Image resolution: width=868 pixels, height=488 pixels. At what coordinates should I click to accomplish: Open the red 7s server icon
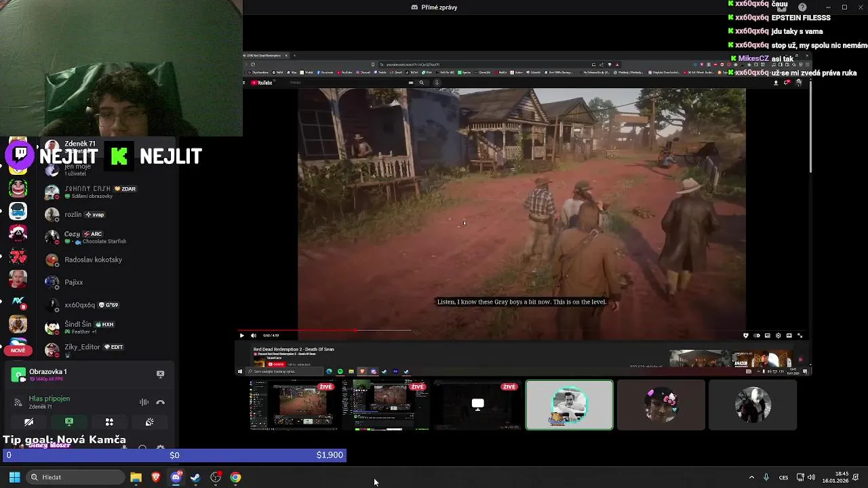[18, 256]
